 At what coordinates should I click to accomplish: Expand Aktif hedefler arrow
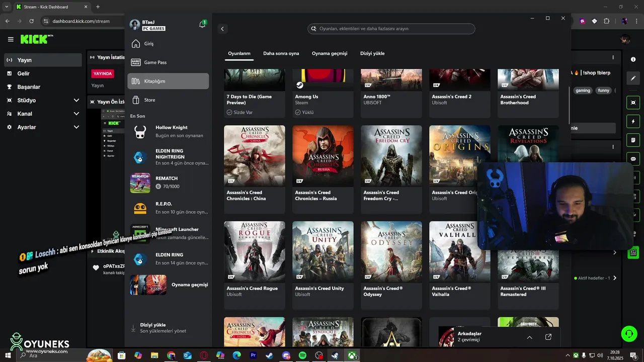(x=614, y=278)
